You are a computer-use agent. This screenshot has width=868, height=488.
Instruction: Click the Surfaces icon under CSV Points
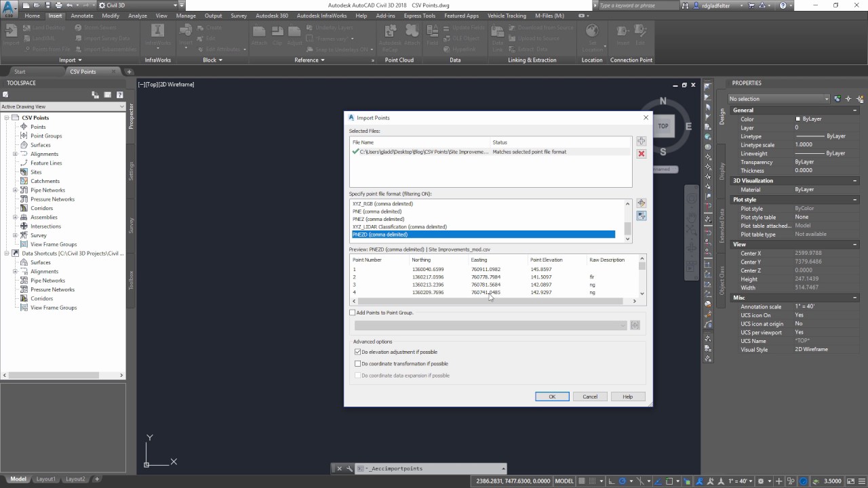click(x=24, y=145)
